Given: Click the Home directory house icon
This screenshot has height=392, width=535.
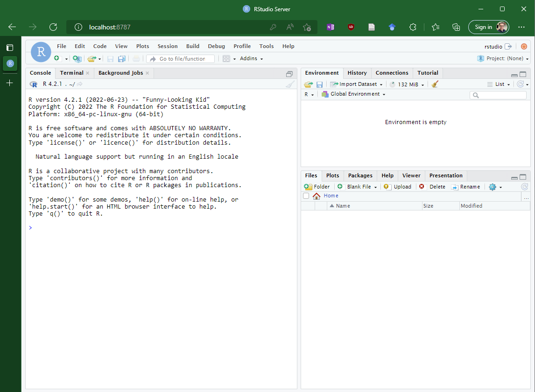Looking at the screenshot, I should coord(317,196).
